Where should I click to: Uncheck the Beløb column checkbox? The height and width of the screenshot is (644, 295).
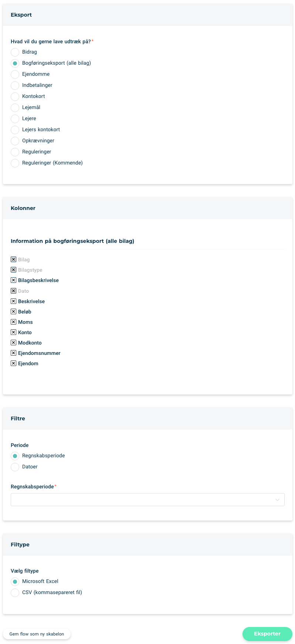pyautogui.click(x=13, y=312)
